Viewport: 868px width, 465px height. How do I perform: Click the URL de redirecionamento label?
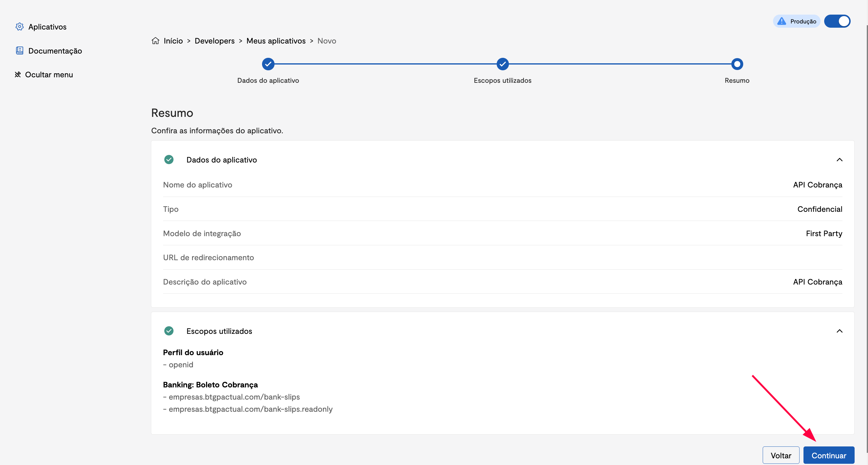pos(208,257)
